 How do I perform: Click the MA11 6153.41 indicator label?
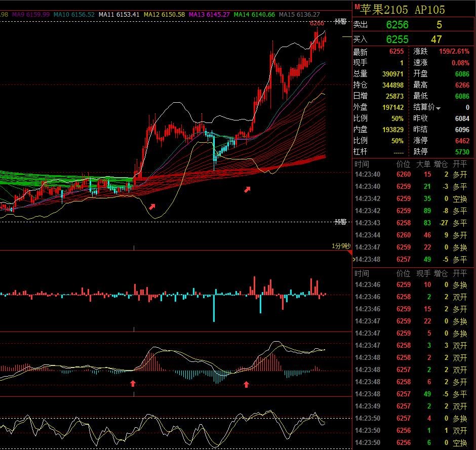pyautogui.click(x=119, y=14)
